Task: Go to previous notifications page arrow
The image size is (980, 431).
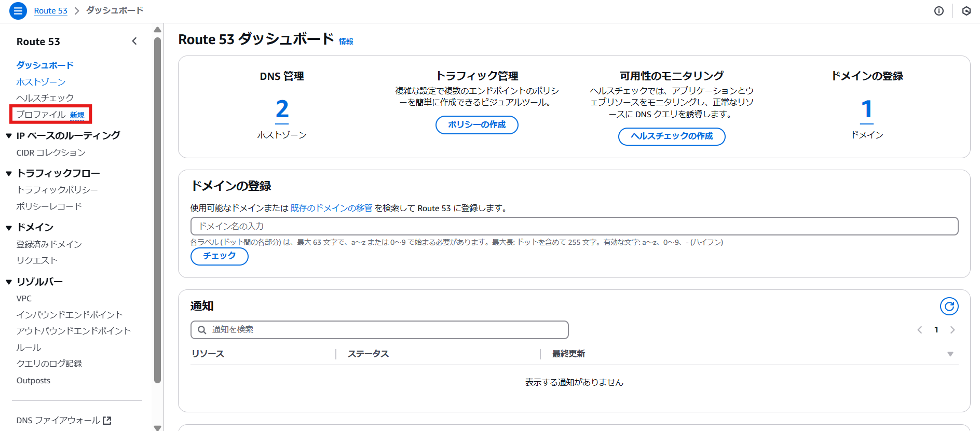Action: tap(920, 330)
